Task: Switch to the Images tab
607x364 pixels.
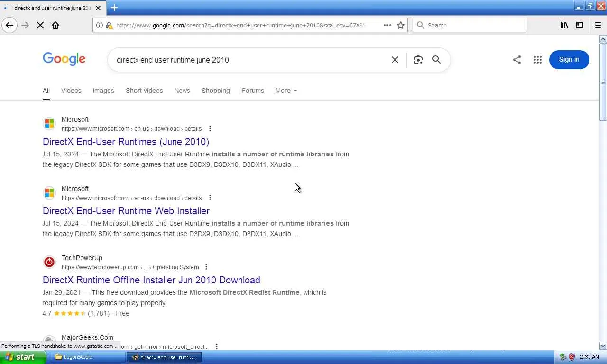Action: (x=103, y=91)
